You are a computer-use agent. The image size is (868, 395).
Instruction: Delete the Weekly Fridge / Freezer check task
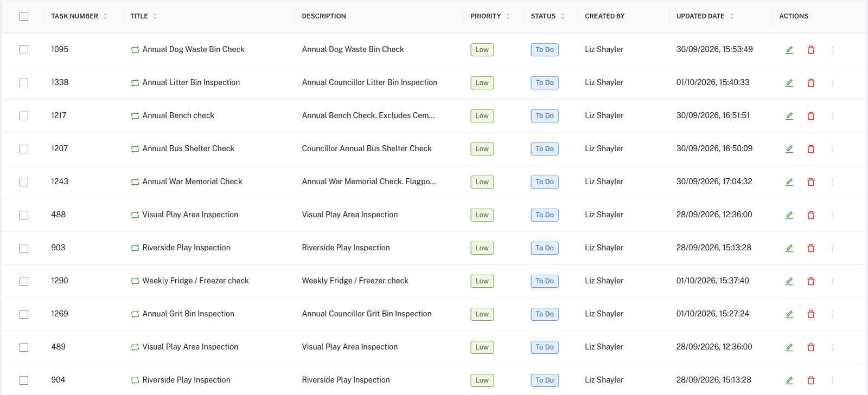click(x=811, y=281)
